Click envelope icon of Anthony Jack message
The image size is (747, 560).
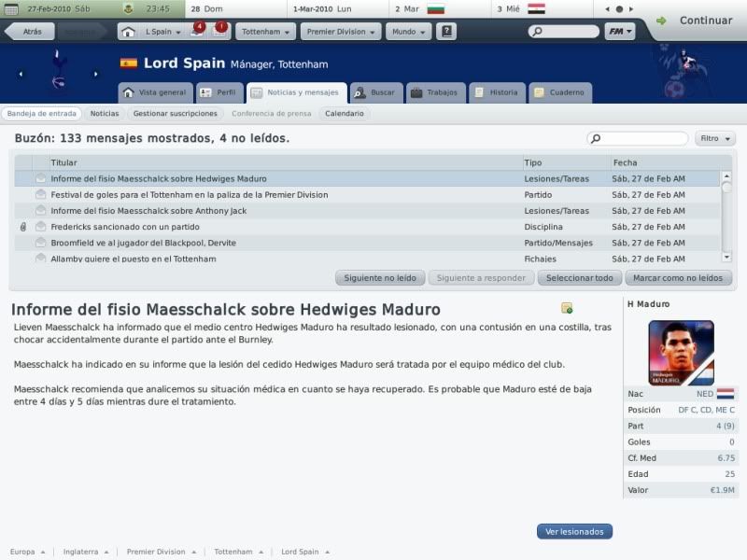[x=41, y=211]
